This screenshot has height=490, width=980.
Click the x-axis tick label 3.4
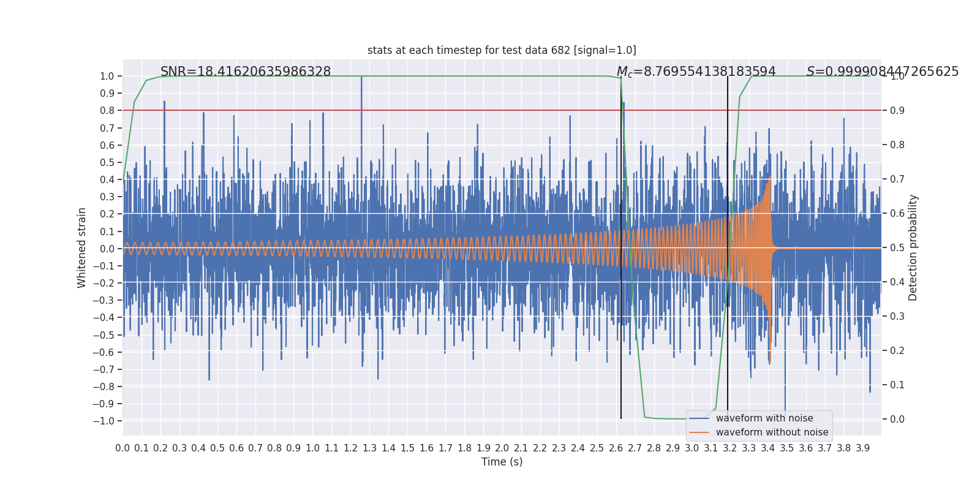click(768, 448)
